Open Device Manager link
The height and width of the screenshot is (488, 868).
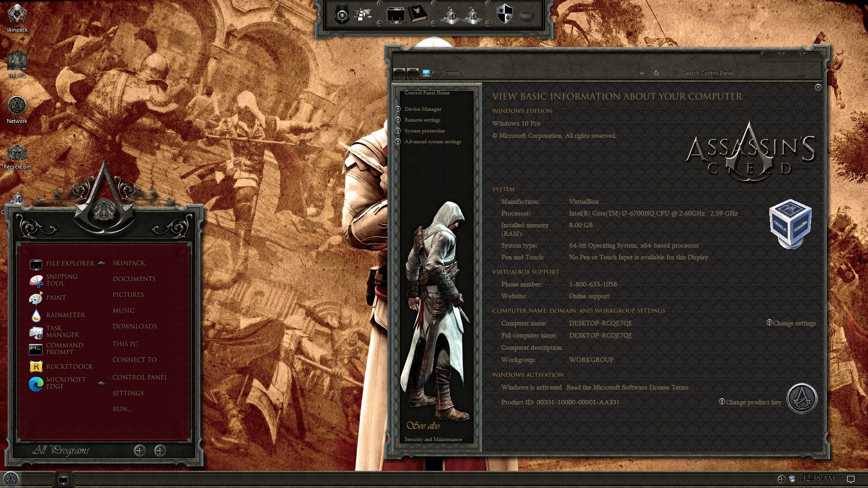(423, 109)
